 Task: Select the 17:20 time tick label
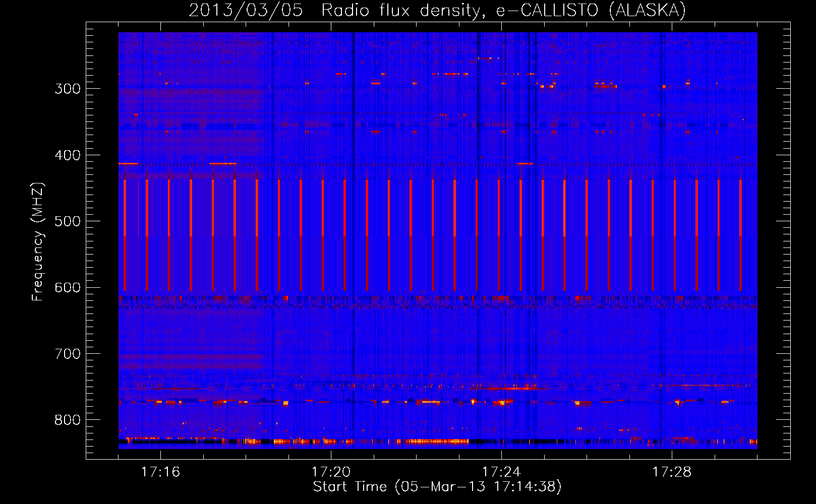(x=331, y=472)
